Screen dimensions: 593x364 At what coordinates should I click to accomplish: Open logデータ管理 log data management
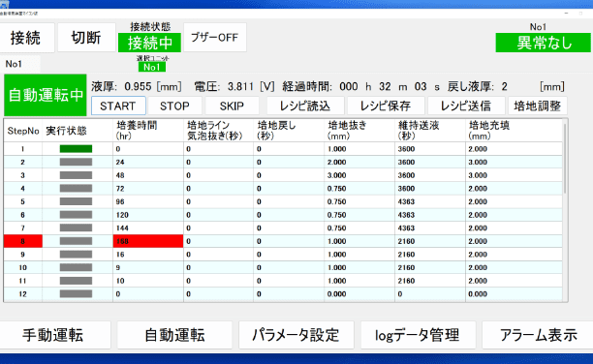point(418,335)
